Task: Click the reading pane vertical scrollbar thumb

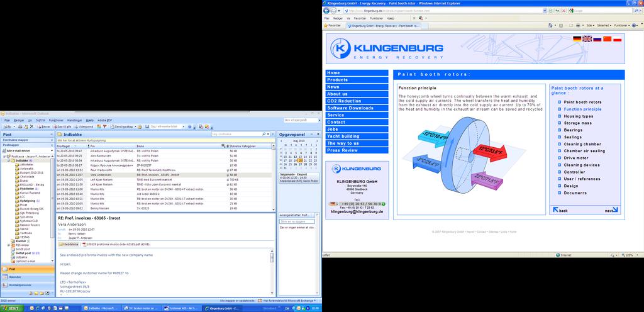Action: tap(272, 258)
